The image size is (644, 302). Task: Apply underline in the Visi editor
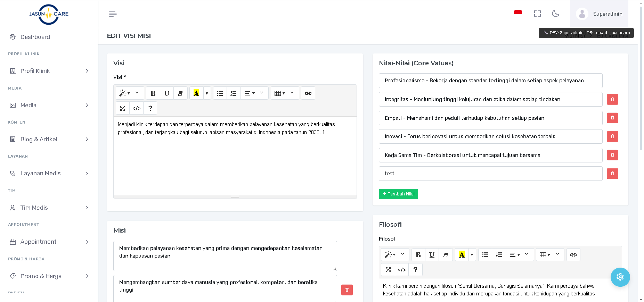pos(167,93)
